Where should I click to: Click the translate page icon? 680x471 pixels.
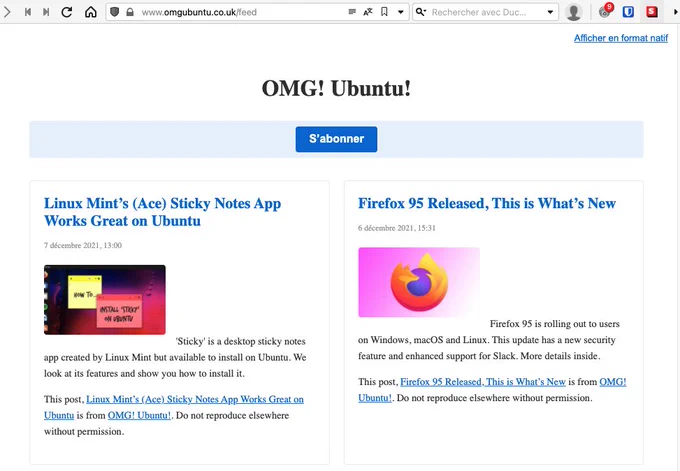tap(368, 12)
